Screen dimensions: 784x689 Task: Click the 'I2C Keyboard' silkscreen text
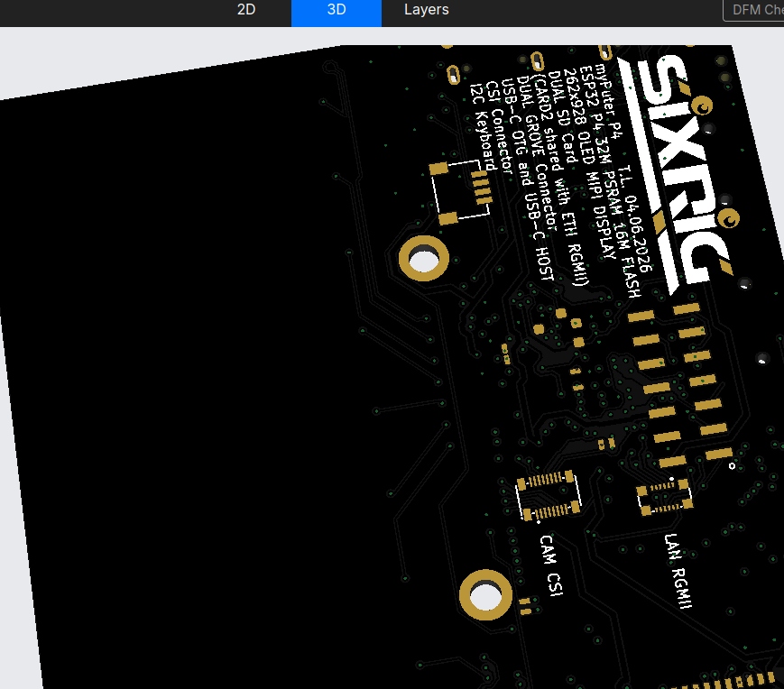pos(483,126)
